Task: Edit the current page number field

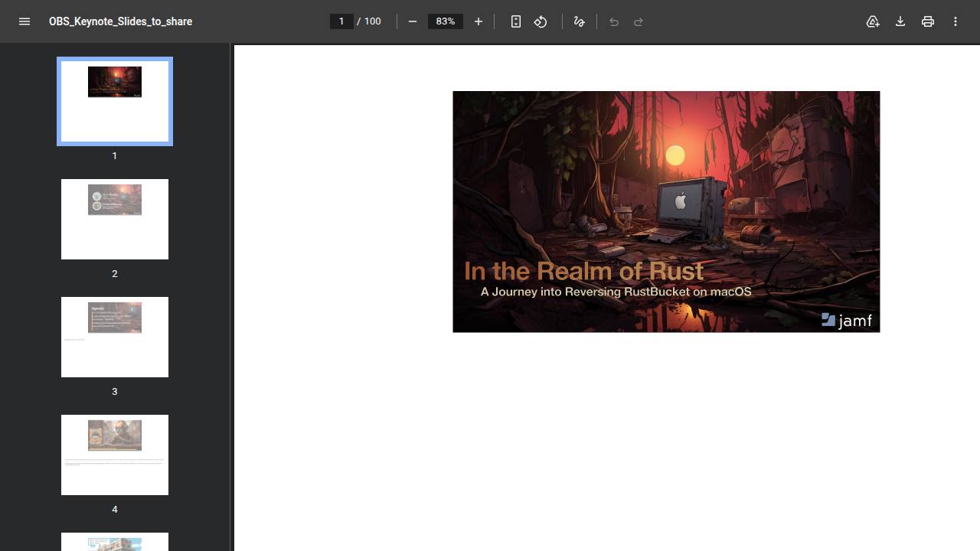Action: (341, 21)
